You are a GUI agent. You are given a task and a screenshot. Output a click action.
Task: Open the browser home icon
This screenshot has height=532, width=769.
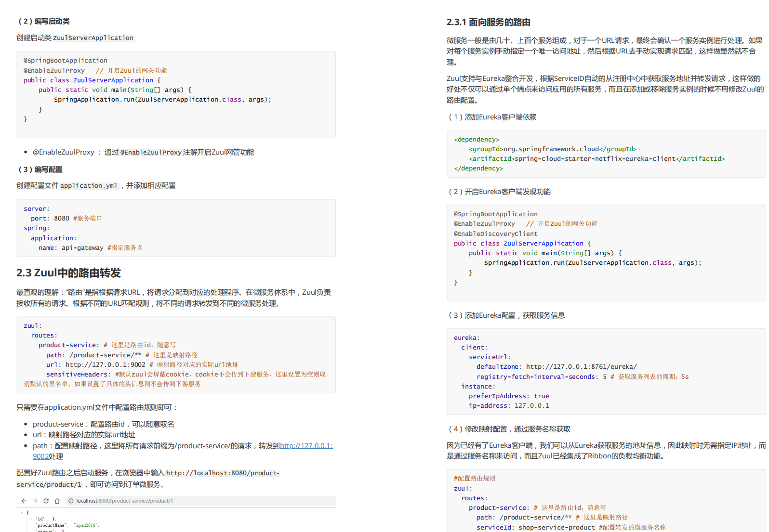point(57,501)
